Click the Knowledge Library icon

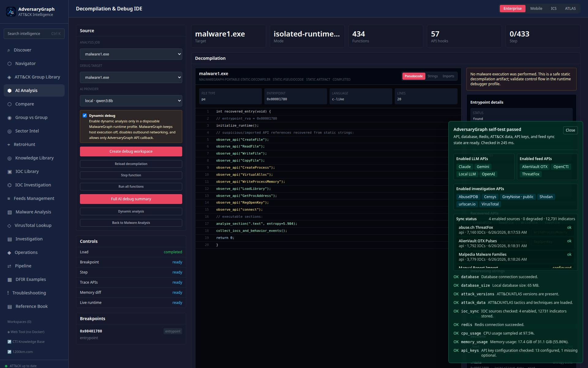click(x=9, y=158)
